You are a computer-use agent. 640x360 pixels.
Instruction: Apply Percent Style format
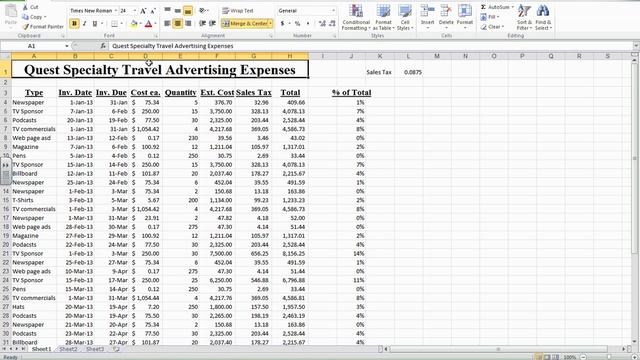pyautogui.click(x=298, y=24)
